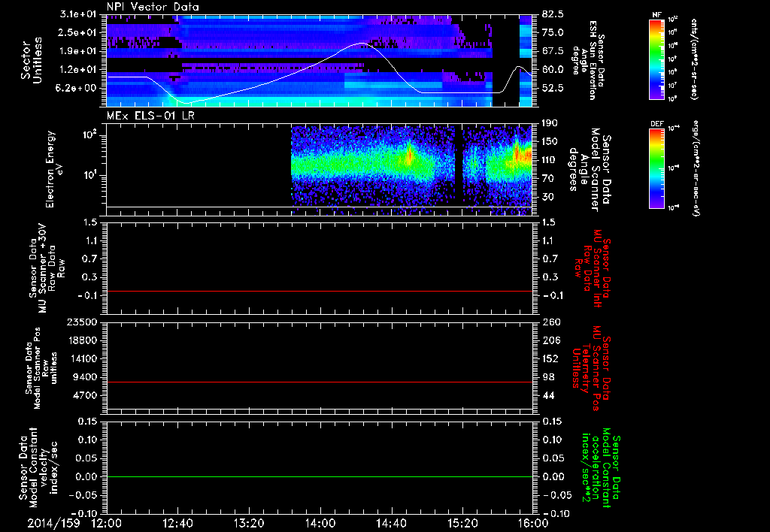Click the 152 telemetry tick label
The height and width of the screenshot is (532, 770).
(x=551, y=358)
